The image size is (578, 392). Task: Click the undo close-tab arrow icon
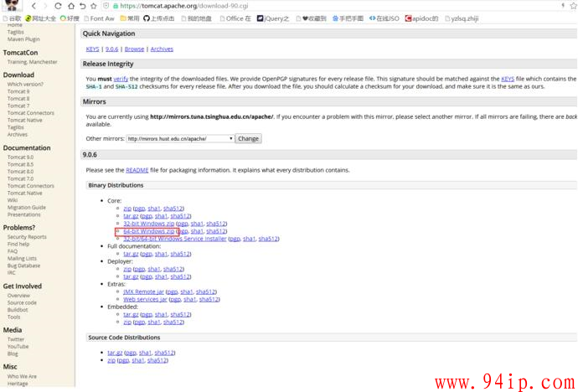point(82,6)
